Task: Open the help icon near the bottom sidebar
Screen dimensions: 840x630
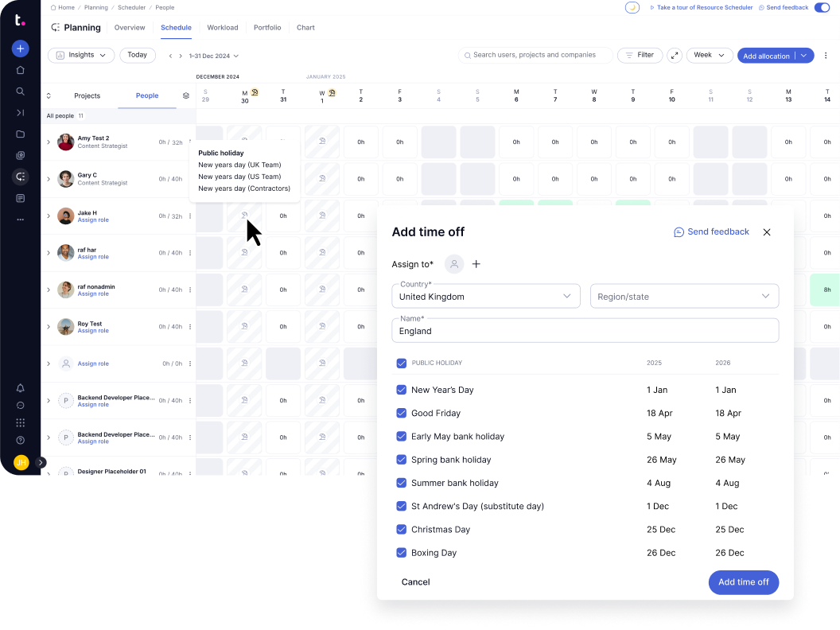Action: pos(21,440)
